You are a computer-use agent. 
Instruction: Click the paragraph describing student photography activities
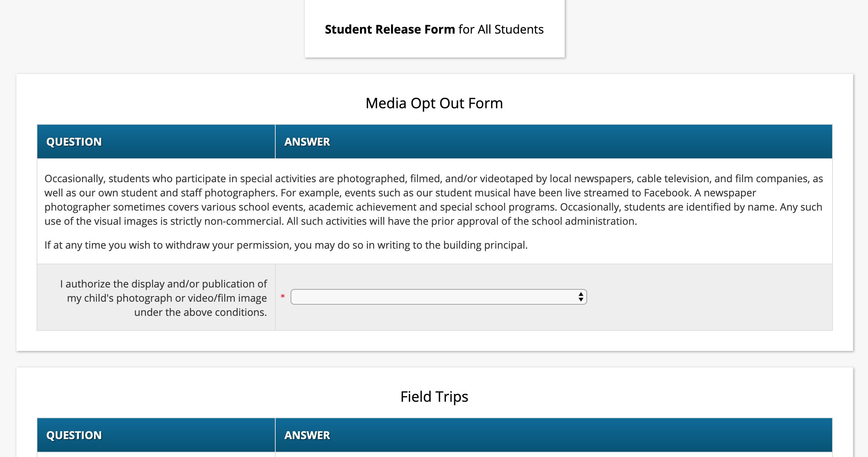[433, 200]
